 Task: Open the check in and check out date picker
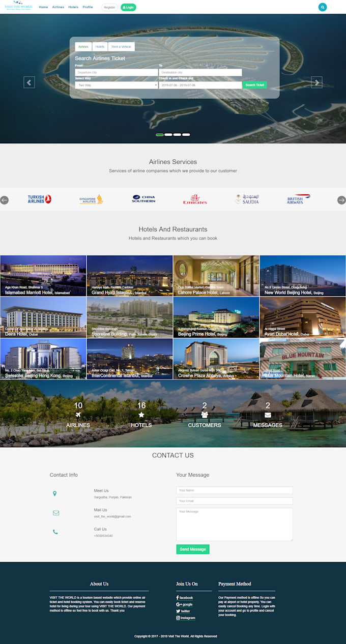[x=200, y=85]
